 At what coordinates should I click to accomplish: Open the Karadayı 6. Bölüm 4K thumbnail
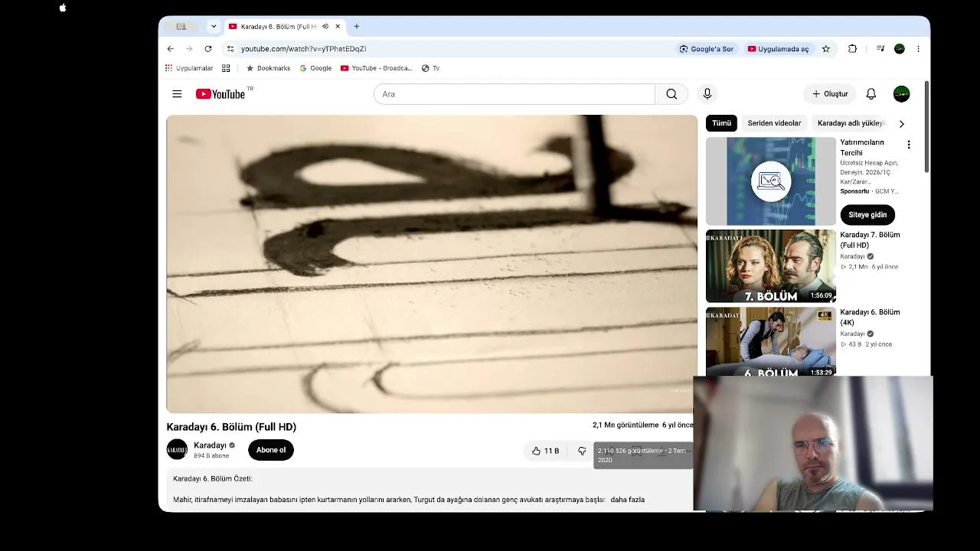click(771, 342)
